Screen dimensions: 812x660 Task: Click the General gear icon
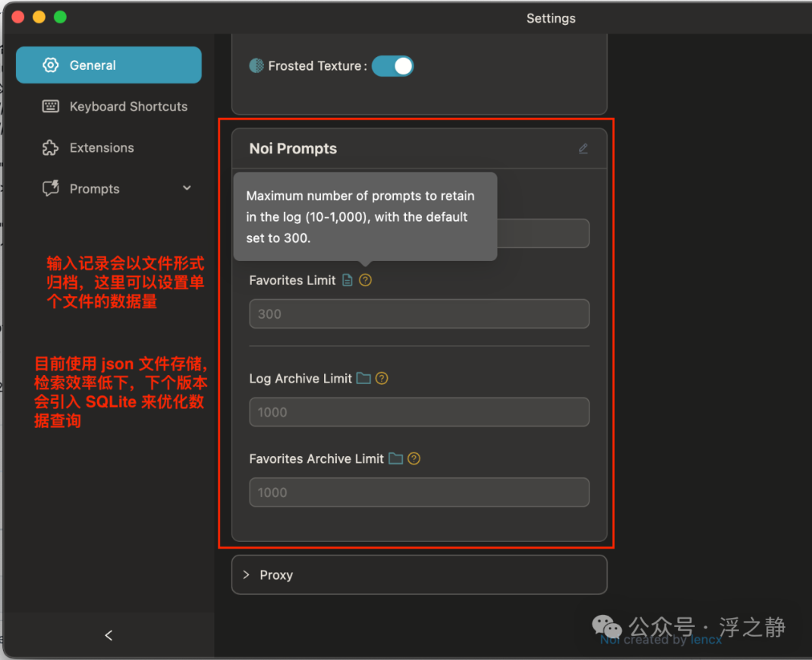[x=50, y=65]
